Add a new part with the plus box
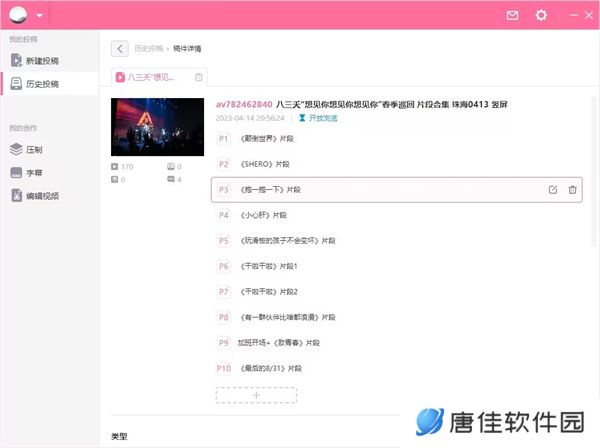The width and height of the screenshot is (600, 448). click(x=256, y=395)
